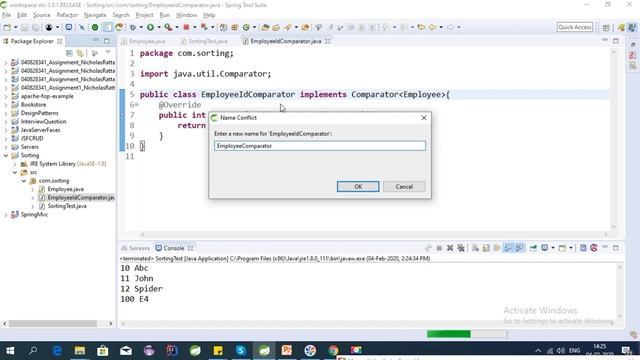This screenshot has width=640, height=360.
Task: Click Remove All Terminated Launches in Console
Action: coord(461,248)
